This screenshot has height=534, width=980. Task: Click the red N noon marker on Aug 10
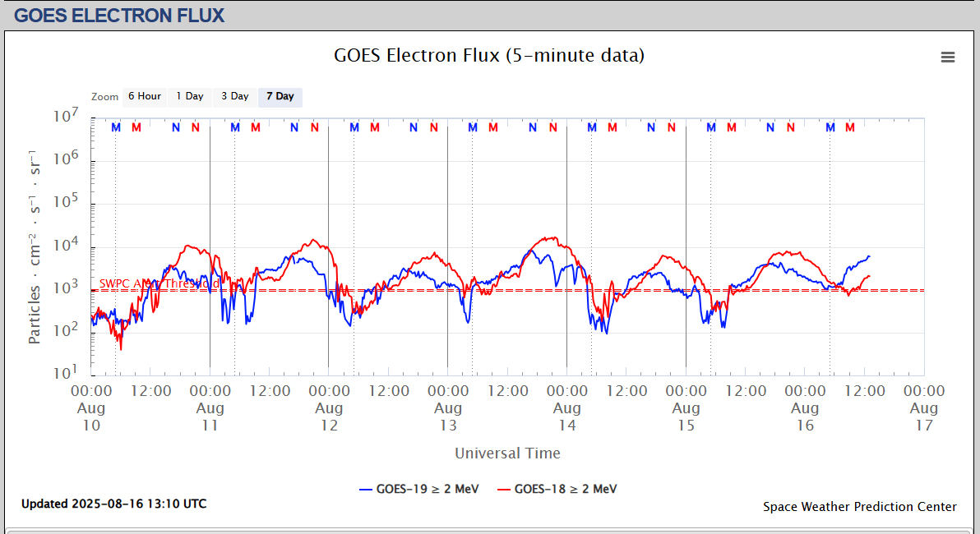click(196, 127)
